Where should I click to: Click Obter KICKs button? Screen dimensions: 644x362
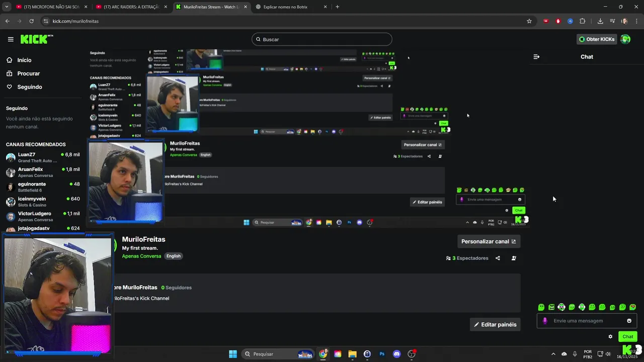pos(597,39)
